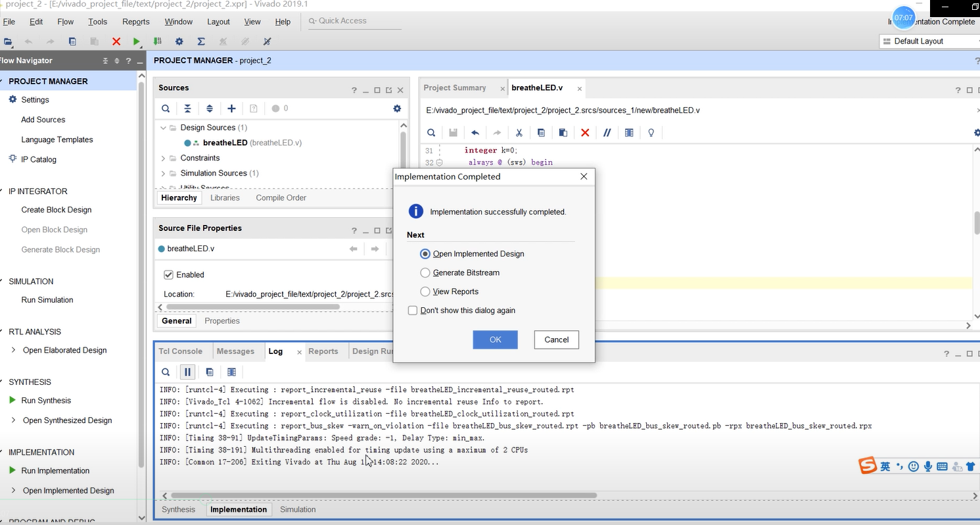Expand Constraints tree node
The image size is (980, 525).
coord(164,158)
